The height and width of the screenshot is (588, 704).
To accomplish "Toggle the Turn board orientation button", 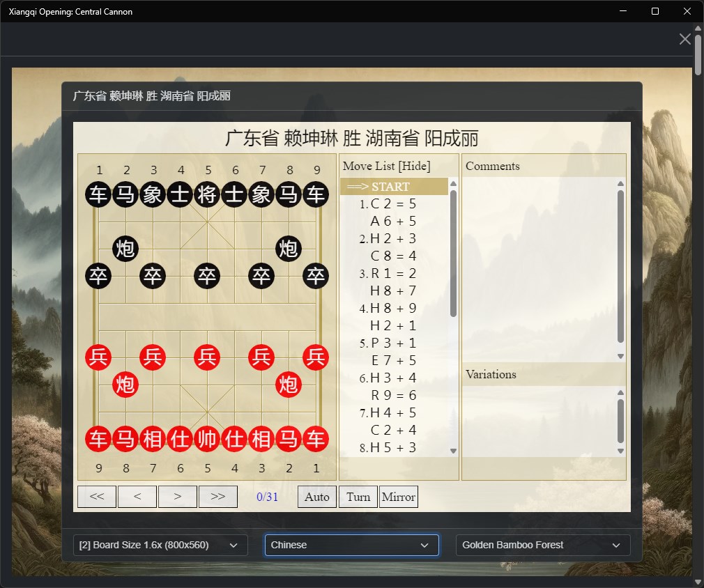I will click(358, 497).
